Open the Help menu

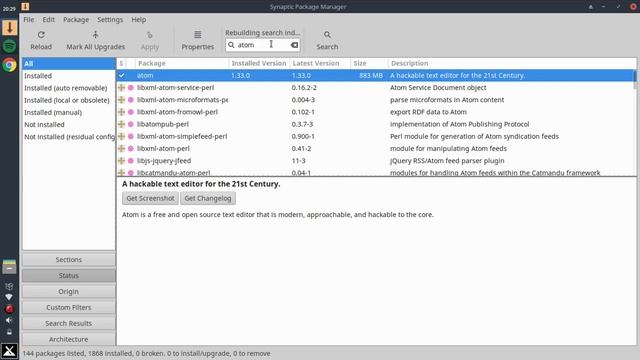pos(139,20)
